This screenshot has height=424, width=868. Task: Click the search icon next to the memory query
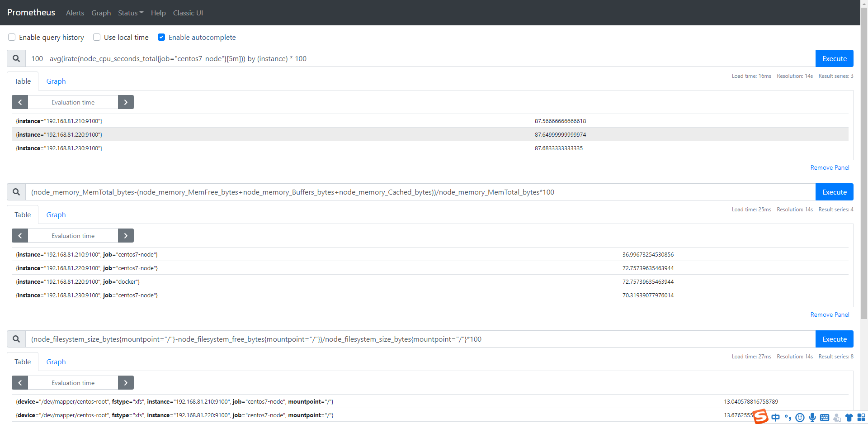(x=16, y=192)
